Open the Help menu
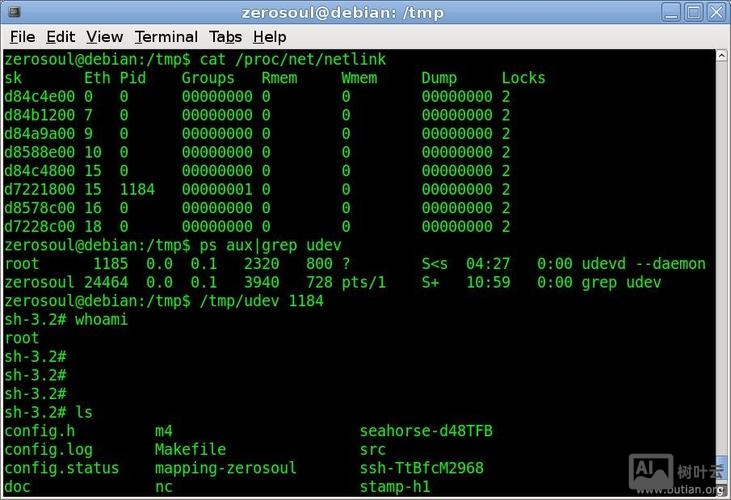The image size is (731, 500). click(x=269, y=37)
